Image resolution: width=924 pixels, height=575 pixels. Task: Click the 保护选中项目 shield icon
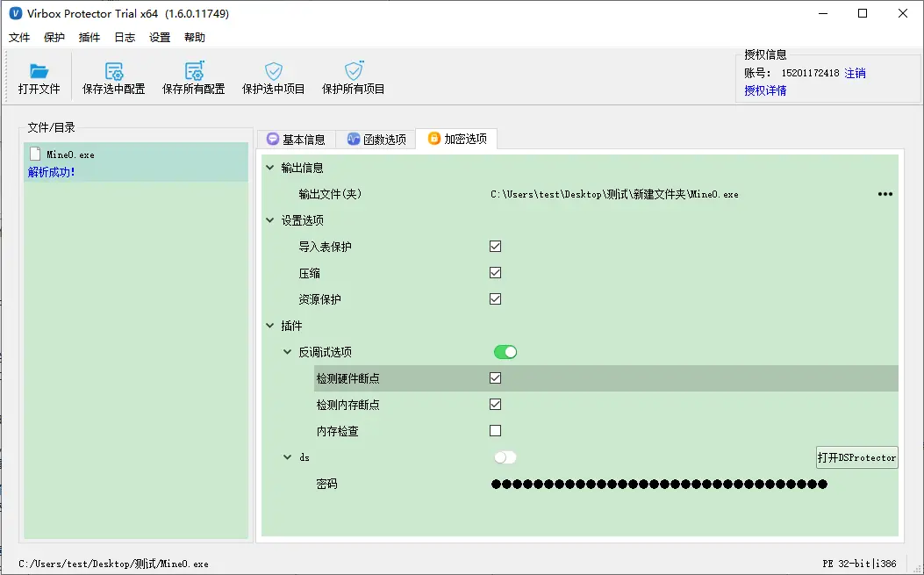click(x=274, y=71)
